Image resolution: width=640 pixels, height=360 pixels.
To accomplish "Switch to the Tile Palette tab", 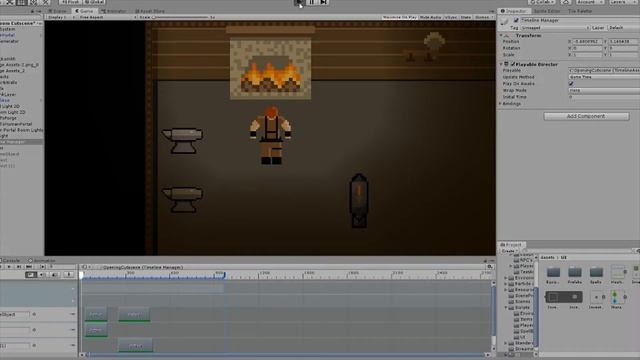I will [x=580, y=11].
